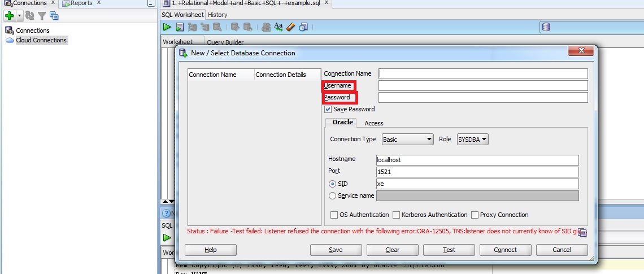Screen dimensions: 644x274
Task: Click the Connection Name input field
Action: click(x=483, y=73)
